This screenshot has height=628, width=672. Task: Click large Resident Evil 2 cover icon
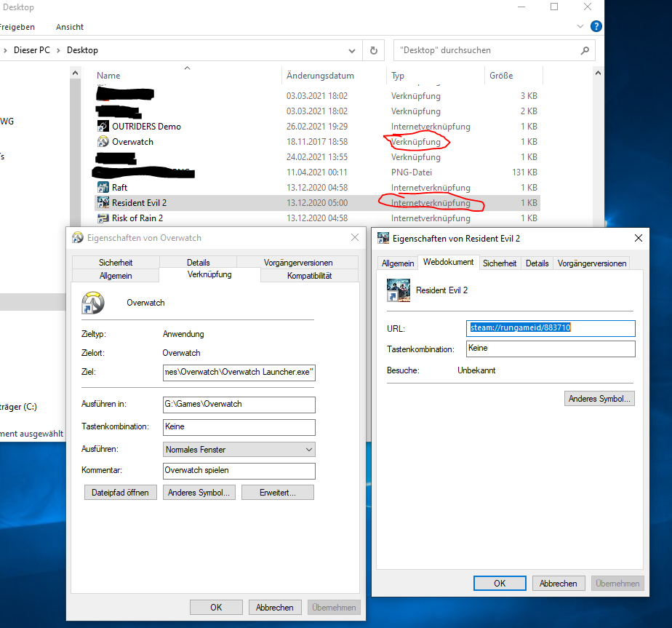(398, 290)
